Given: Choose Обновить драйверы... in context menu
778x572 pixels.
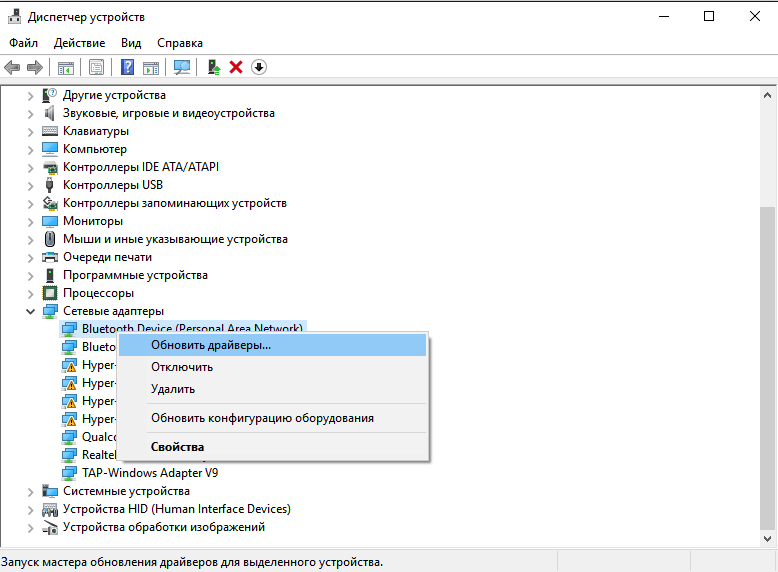Looking at the screenshot, I should [272, 345].
